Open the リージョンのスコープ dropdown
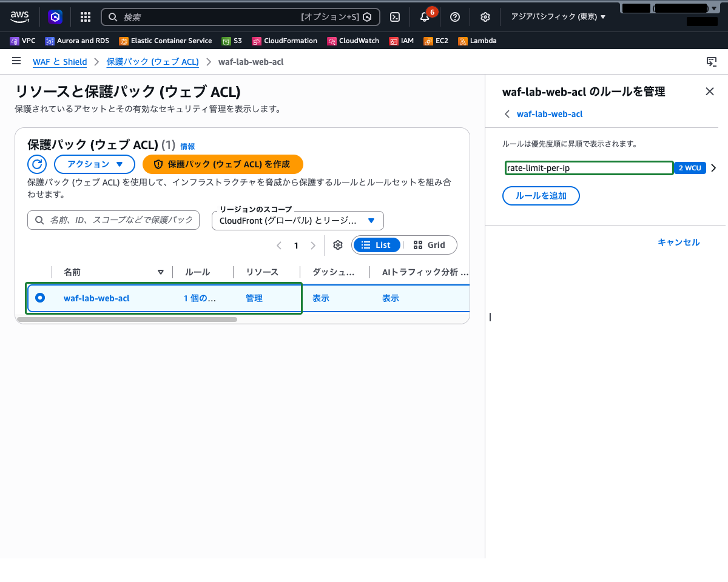This screenshot has height=582, width=728. [x=298, y=221]
